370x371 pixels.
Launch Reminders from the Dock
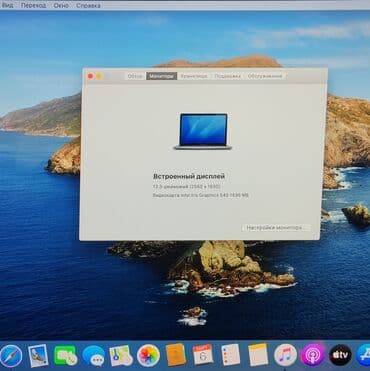230,355
